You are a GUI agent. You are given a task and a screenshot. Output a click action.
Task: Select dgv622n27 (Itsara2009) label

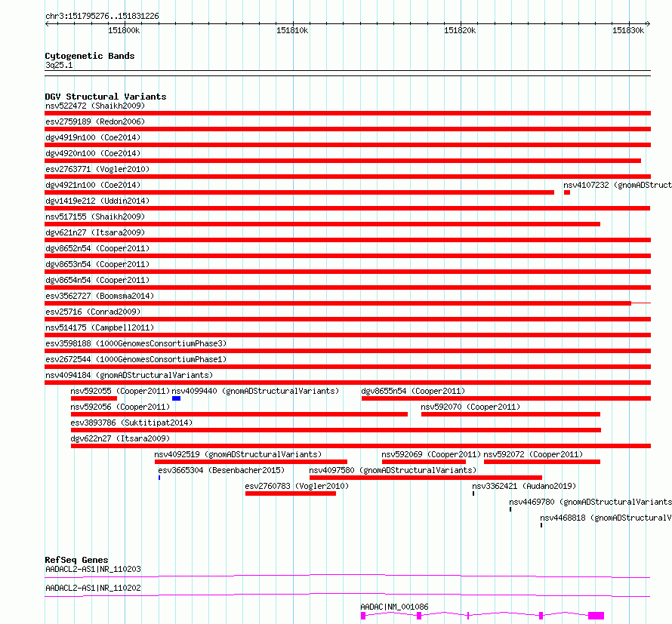click(120, 438)
